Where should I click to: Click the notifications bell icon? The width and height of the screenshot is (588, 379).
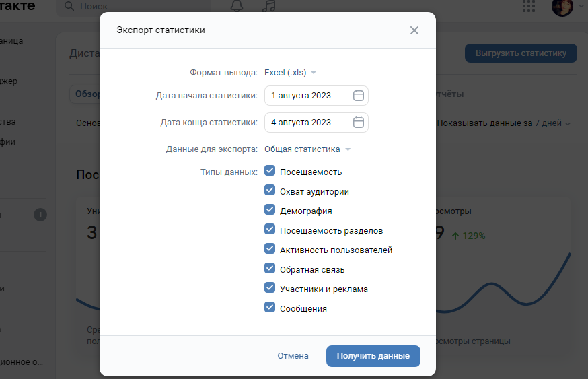click(x=237, y=5)
